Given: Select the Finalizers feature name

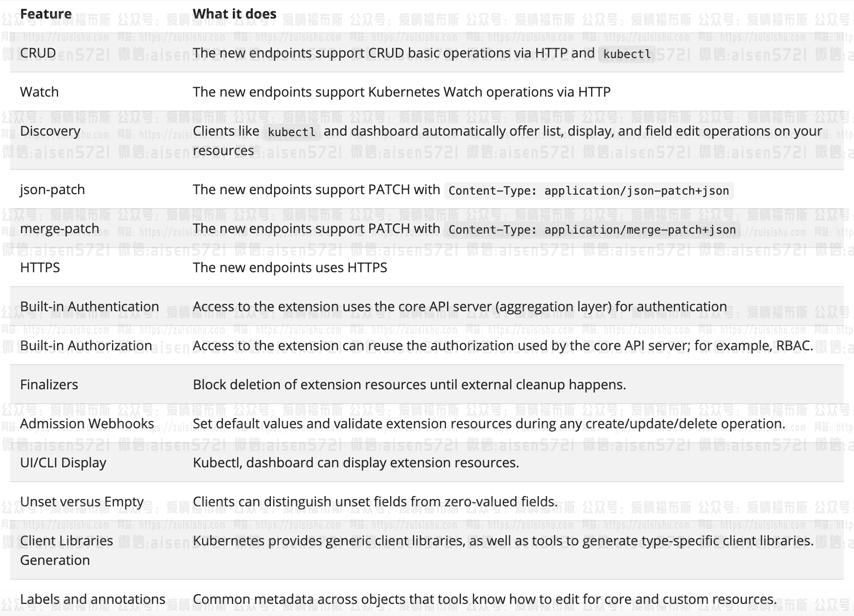Looking at the screenshot, I should tap(49, 385).
